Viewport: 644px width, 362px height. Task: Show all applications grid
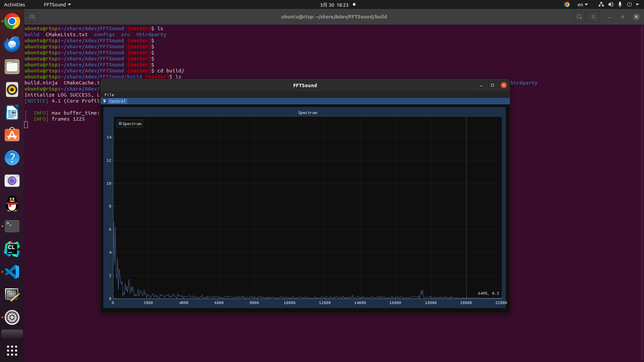pos(12,351)
